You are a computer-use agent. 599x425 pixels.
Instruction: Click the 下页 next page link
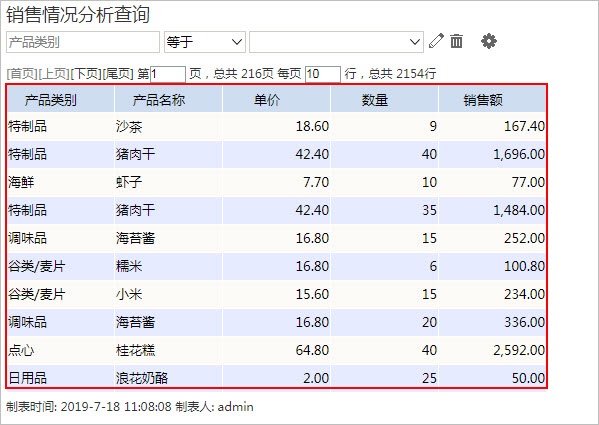pos(86,74)
